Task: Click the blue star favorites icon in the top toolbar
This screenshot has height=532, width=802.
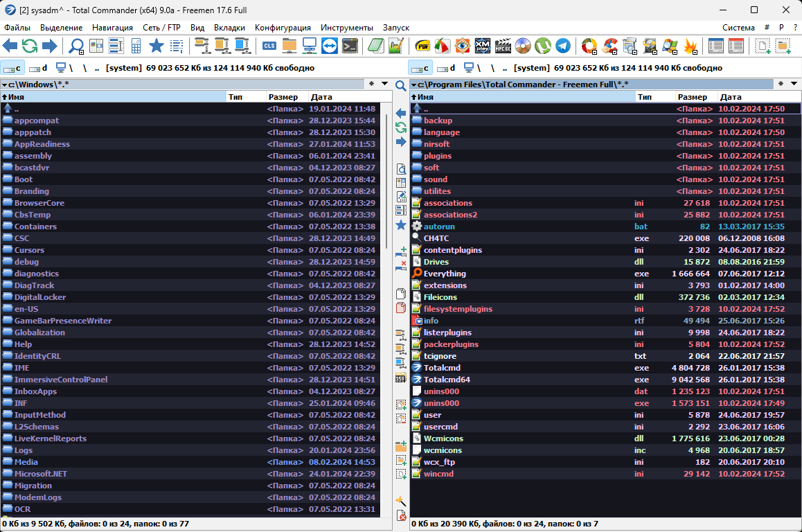Action: [x=157, y=46]
